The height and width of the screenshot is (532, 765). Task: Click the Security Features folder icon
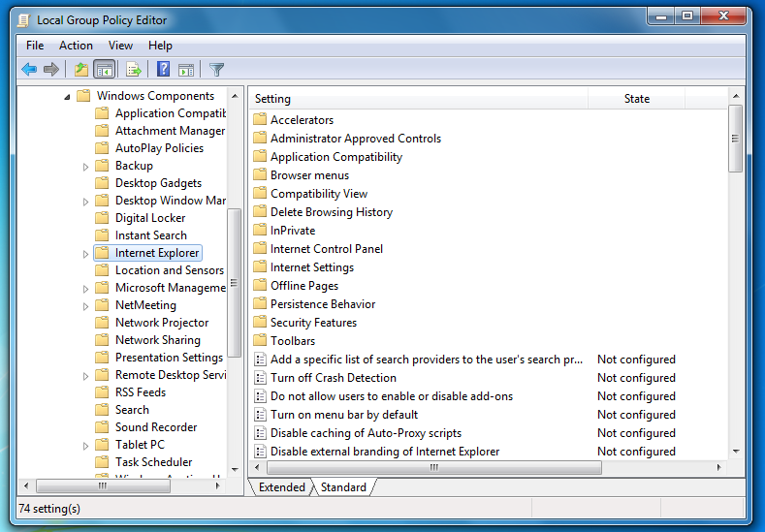click(260, 322)
